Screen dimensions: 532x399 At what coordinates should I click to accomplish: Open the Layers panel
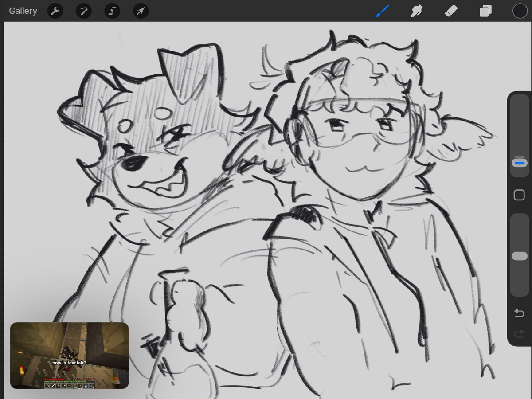(485, 11)
